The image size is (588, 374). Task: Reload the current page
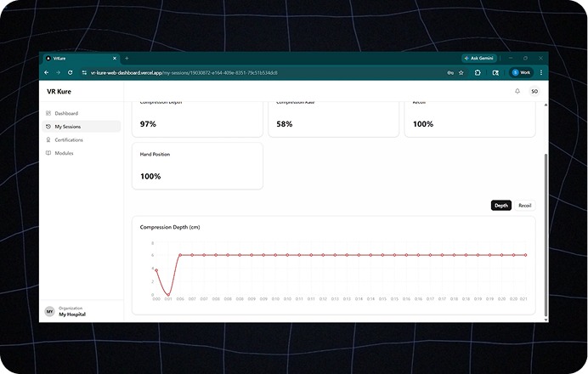coord(71,73)
